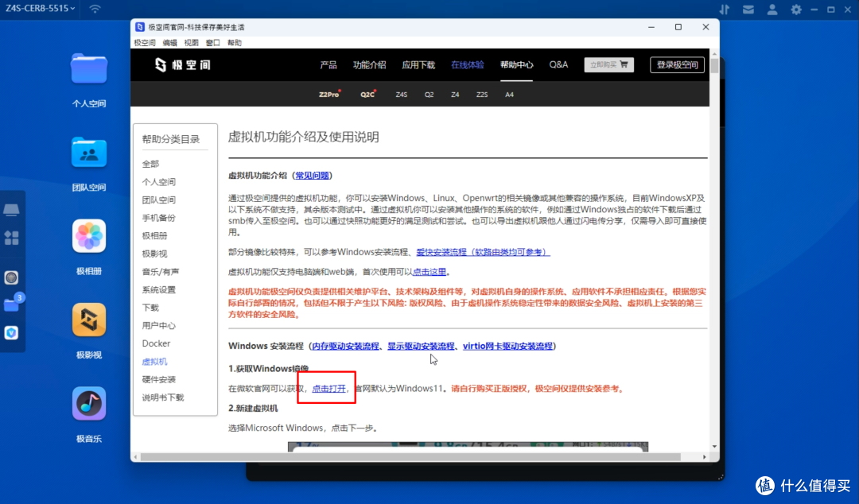
Task: Open the 个人空间 folder icon
Action: pos(89,68)
